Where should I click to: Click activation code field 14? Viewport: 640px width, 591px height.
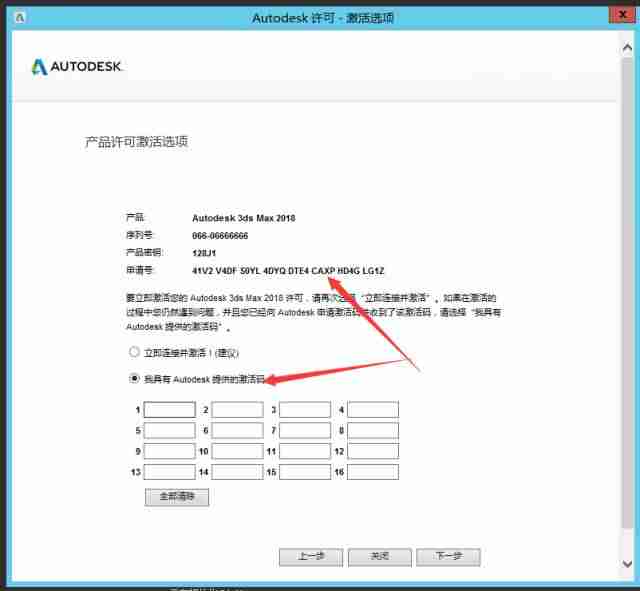[237, 472]
